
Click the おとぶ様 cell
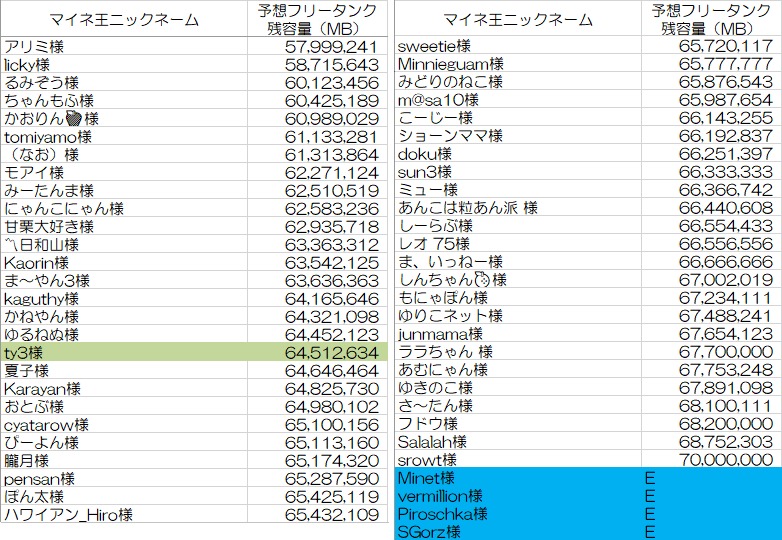pyautogui.click(x=124, y=406)
